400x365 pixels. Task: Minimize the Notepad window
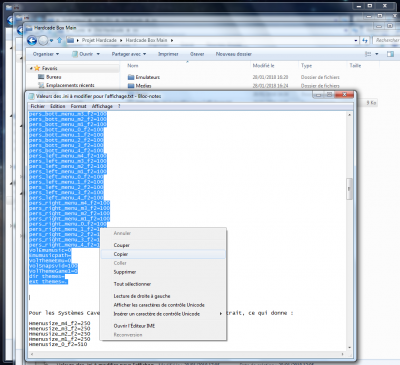pos(318,95)
